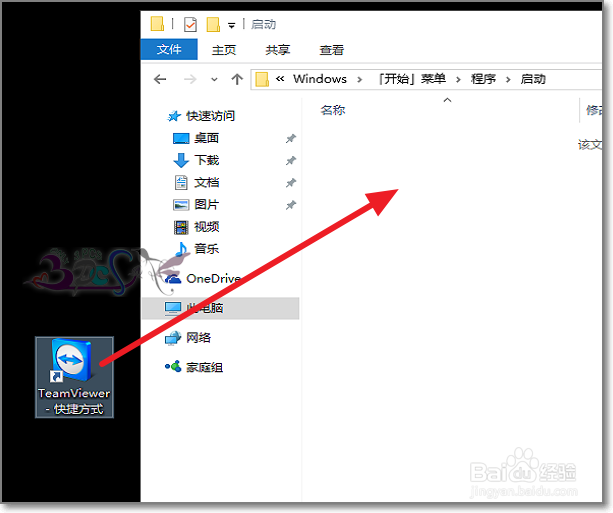Click the OneDrive cloud icon
Viewport: 613px width, 513px height.
coord(173,279)
